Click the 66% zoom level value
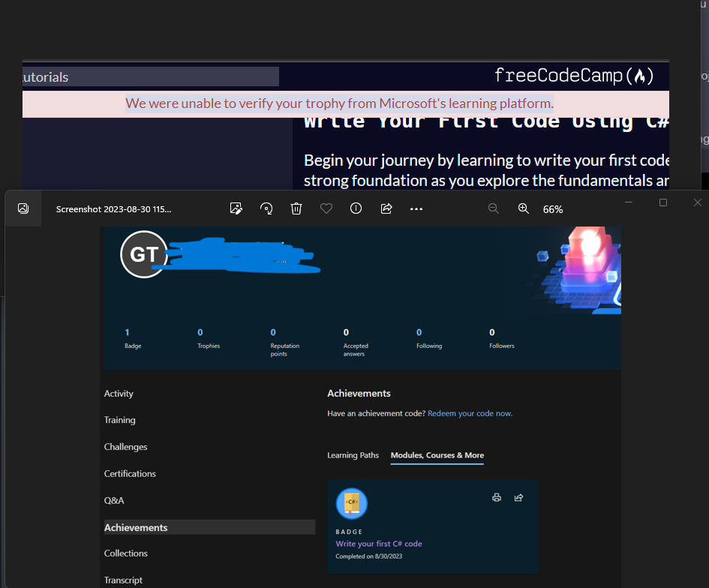709x588 pixels. pyautogui.click(x=552, y=209)
